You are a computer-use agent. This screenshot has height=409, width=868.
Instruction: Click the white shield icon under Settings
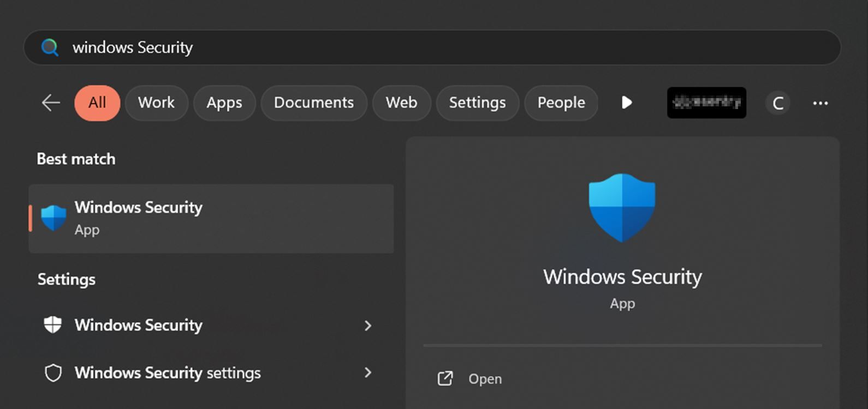pos(53,325)
